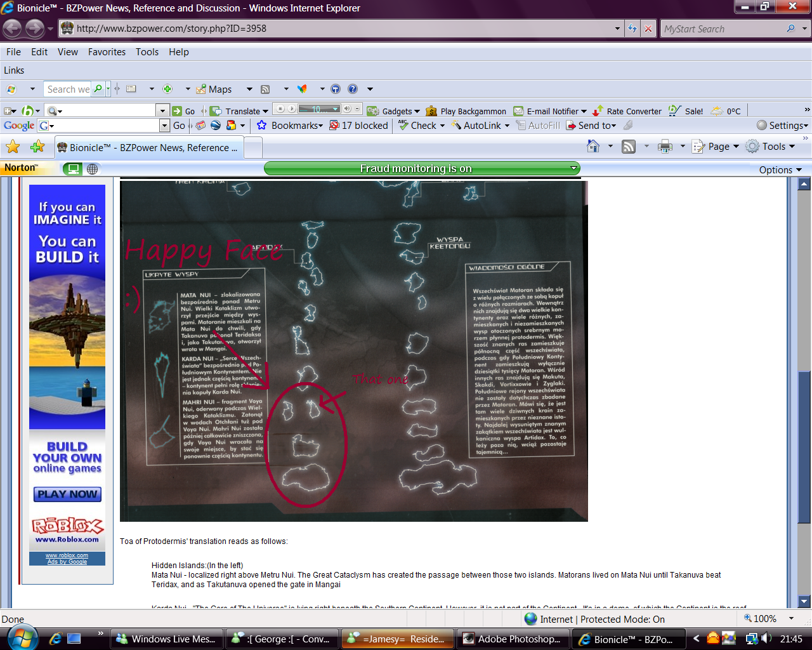Click the media player play button
Viewport: 812px width, 650px height.
291,109
